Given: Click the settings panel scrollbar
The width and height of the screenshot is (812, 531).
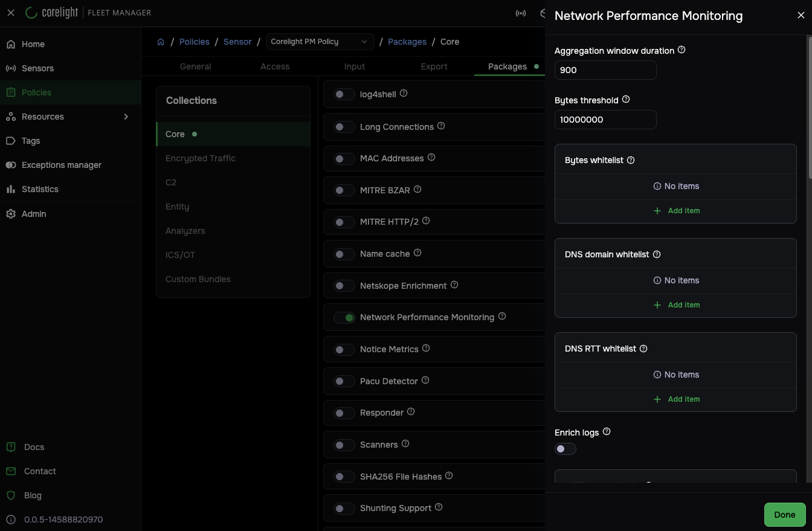Looking at the screenshot, I should 810,107.
